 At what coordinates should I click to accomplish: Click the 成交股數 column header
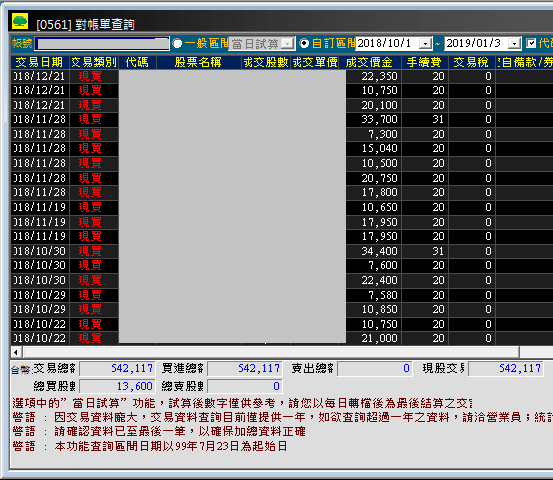[266, 62]
